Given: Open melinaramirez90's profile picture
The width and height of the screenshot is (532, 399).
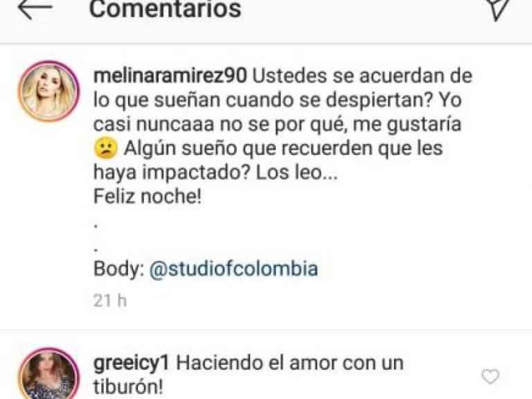Looking at the screenshot, I should tap(48, 91).
